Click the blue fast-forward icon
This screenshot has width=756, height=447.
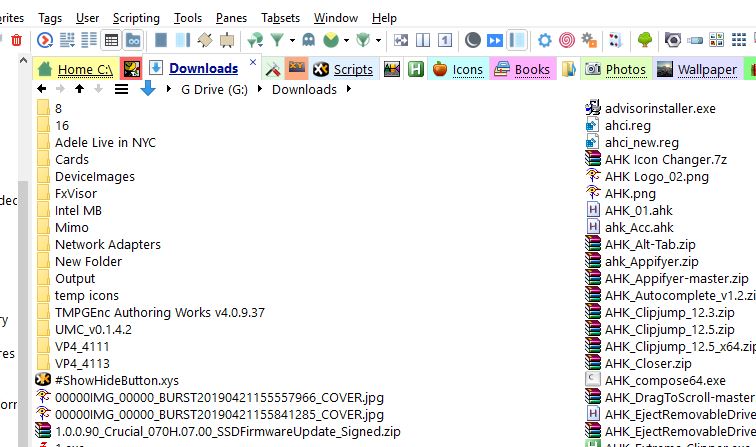pyautogui.click(x=495, y=40)
